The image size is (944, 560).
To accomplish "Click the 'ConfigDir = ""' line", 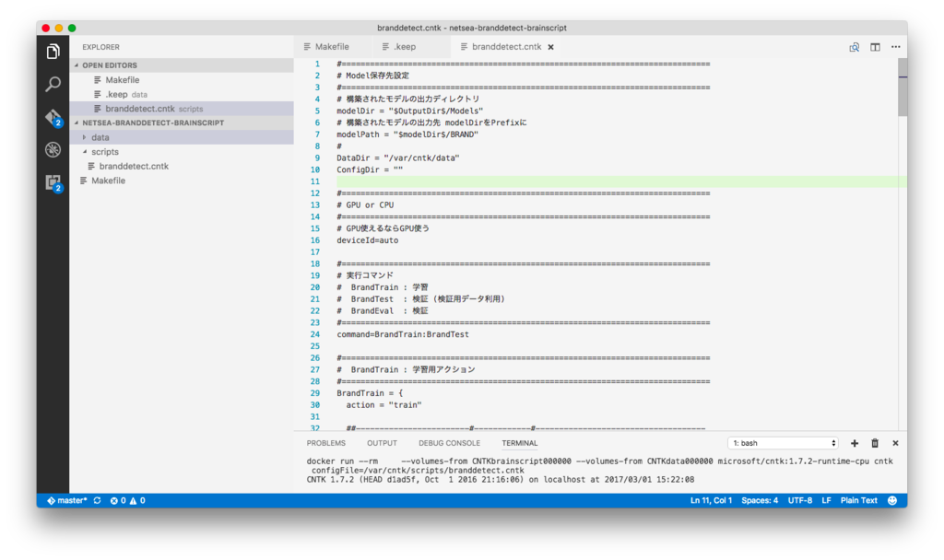I will (x=370, y=170).
